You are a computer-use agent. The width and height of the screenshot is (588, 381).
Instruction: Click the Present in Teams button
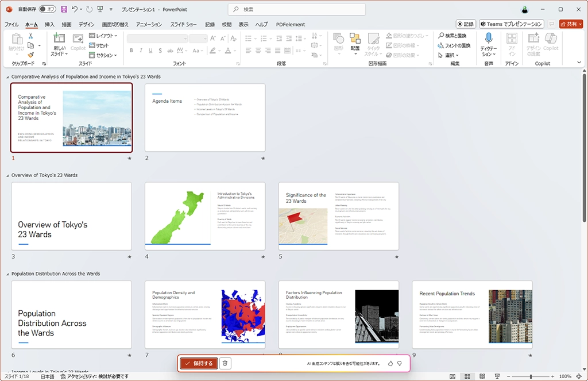point(512,24)
